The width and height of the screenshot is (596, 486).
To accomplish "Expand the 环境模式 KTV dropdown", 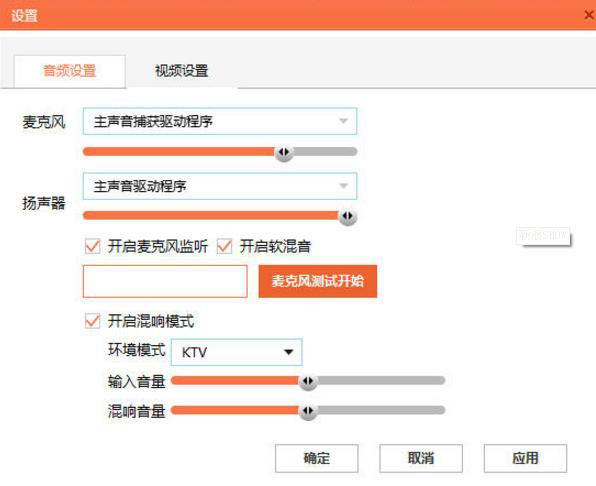I will (x=236, y=352).
